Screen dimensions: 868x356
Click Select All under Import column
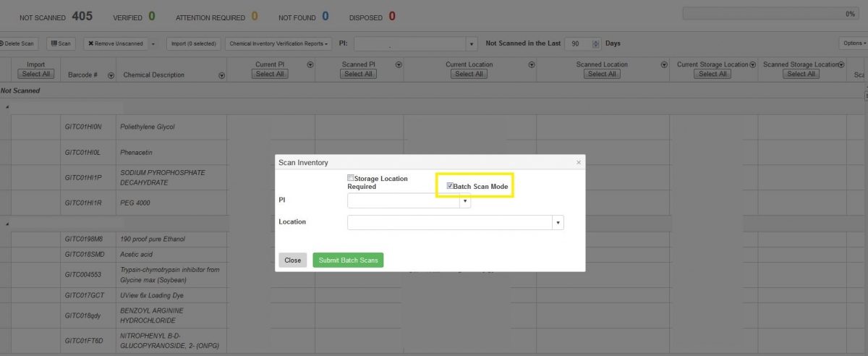coord(35,74)
